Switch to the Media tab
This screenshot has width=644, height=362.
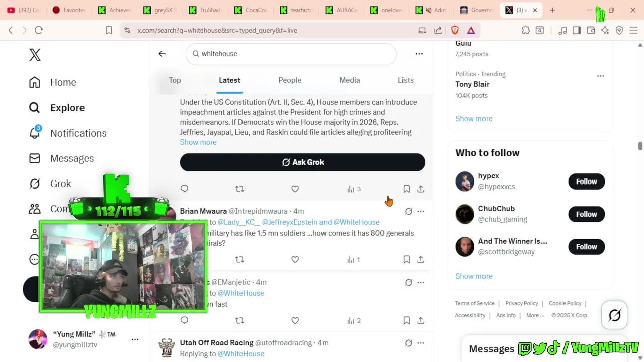tap(350, 80)
